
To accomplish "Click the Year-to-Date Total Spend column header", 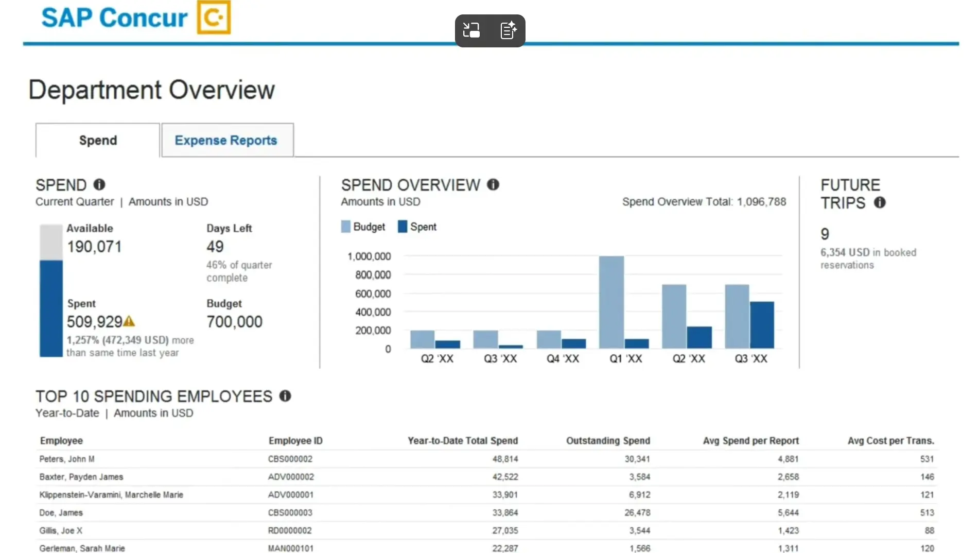I will 462,441.
